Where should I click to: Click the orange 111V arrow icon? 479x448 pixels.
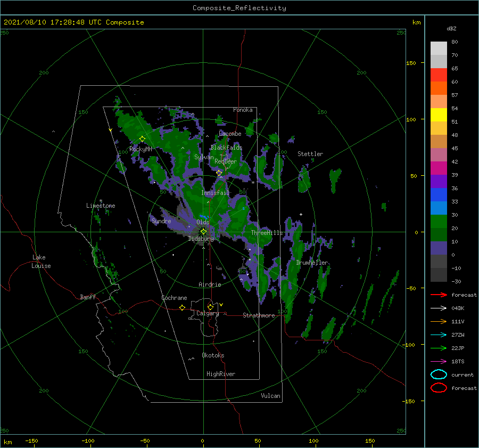pos(439,321)
